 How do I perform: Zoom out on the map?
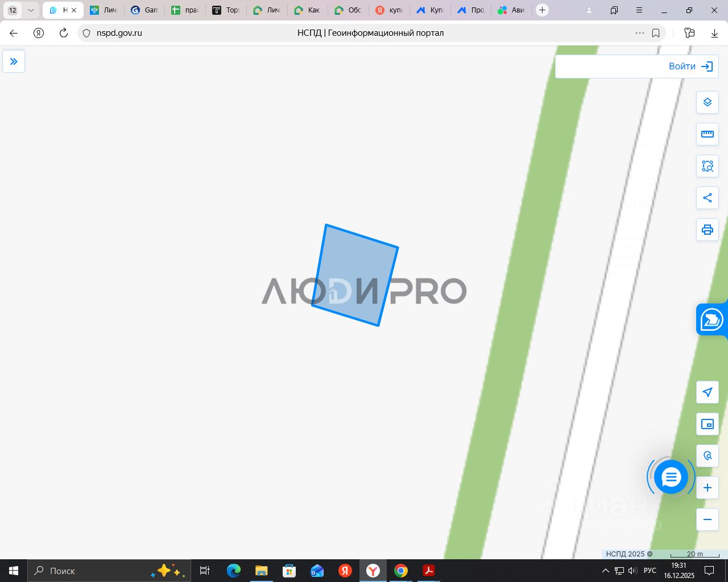pos(708,519)
